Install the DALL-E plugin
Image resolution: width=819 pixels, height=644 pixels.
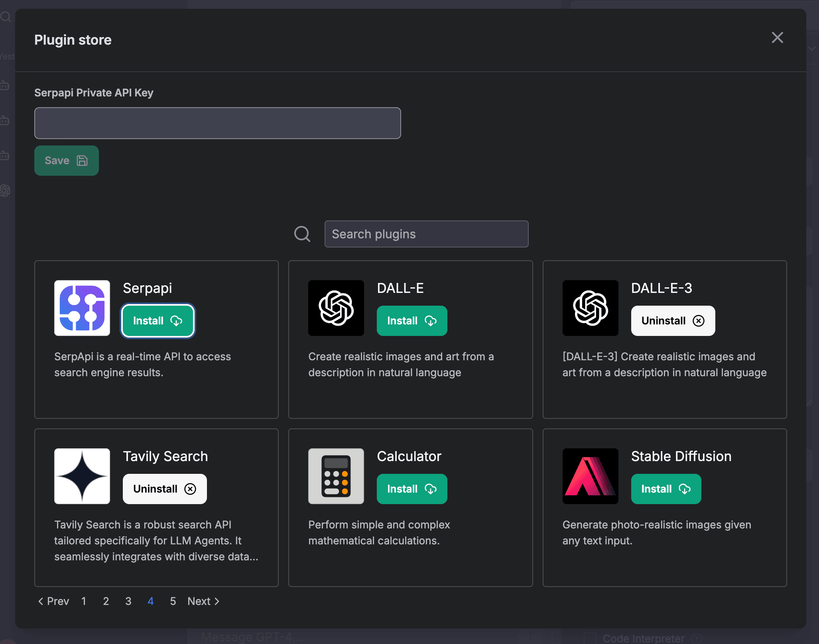click(412, 321)
